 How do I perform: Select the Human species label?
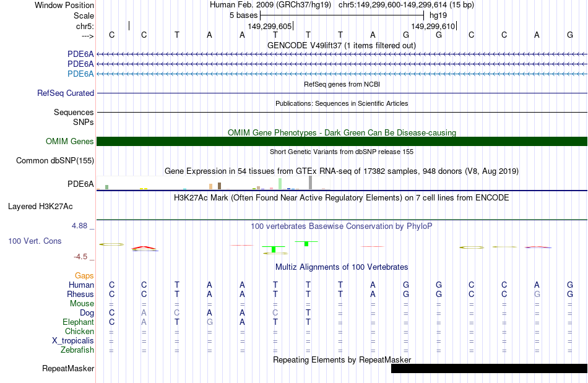81,285
